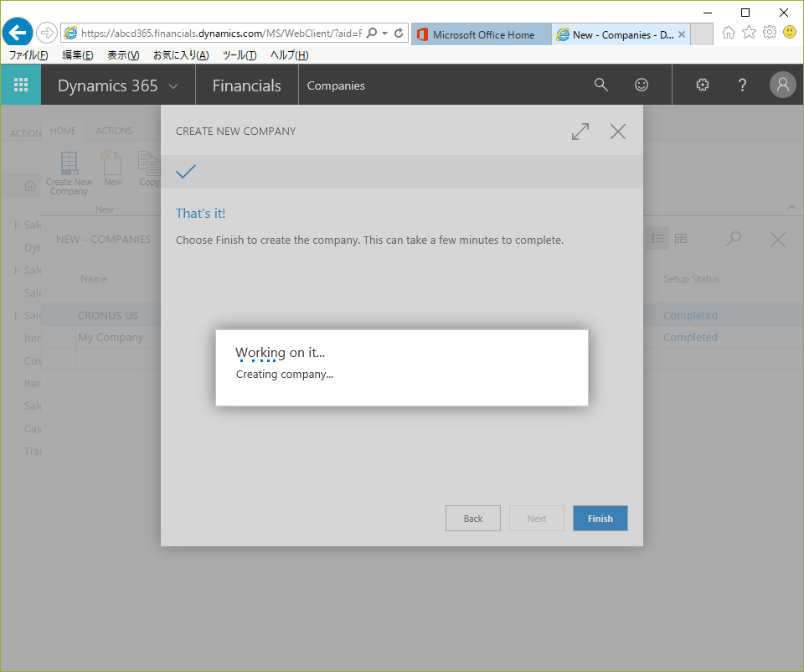
Task: Expand the Create New Company dialog to full screen
Action: [x=580, y=132]
